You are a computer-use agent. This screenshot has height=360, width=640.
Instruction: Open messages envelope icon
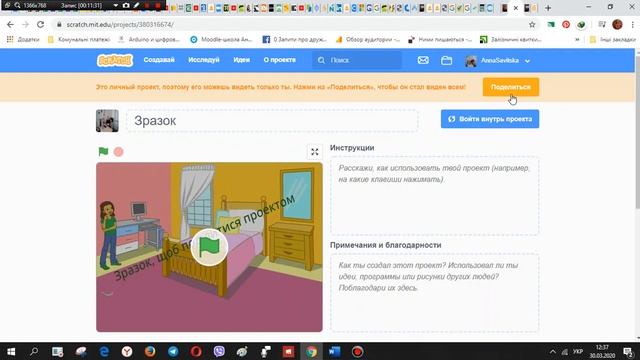(x=423, y=60)
